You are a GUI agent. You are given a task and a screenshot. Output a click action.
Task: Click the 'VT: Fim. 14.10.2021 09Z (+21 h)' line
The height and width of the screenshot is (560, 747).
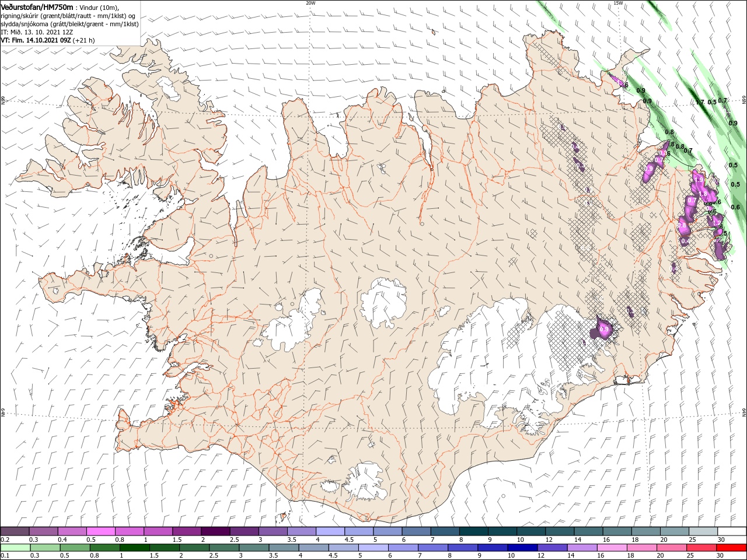pyautogui.click(x=48, y=40)
